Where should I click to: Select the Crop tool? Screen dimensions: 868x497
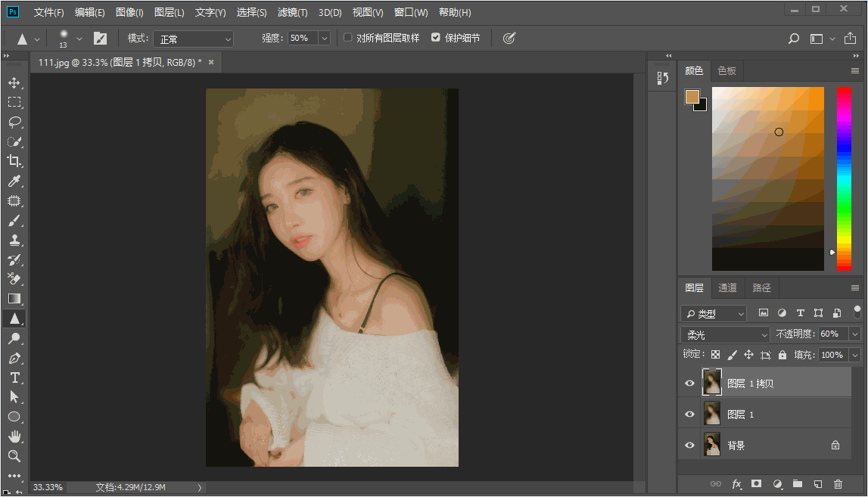coord(14,161)
